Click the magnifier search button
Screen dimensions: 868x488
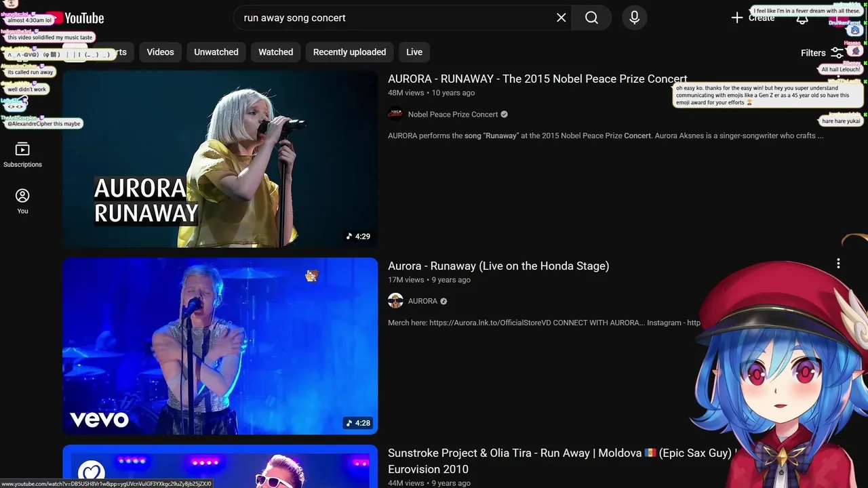591,18
